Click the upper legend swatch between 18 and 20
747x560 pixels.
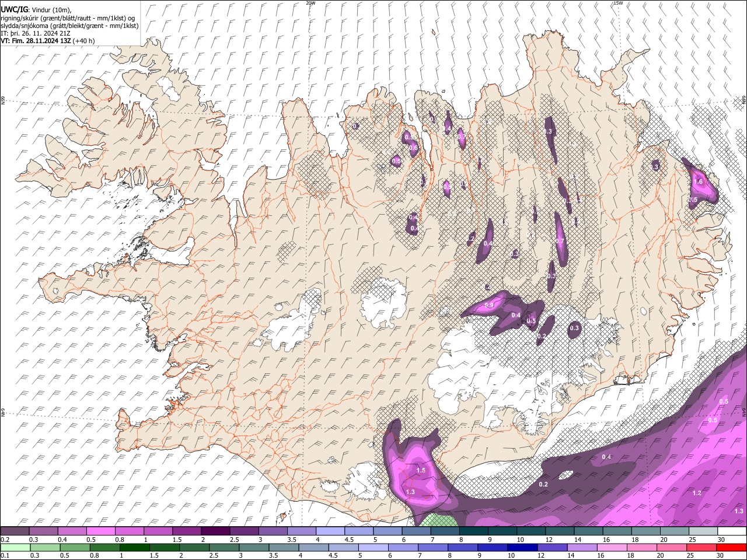(646, 531)
